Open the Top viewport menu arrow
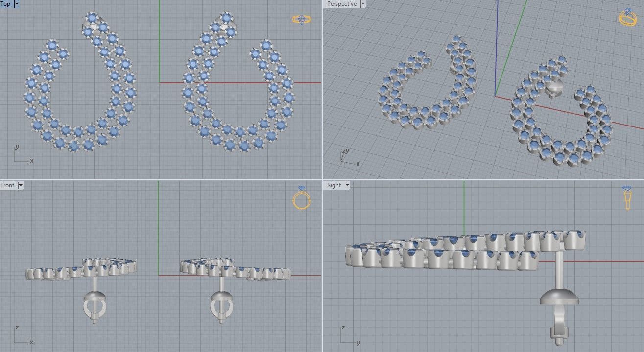644x352 pixels. click(x=17, y=4)
